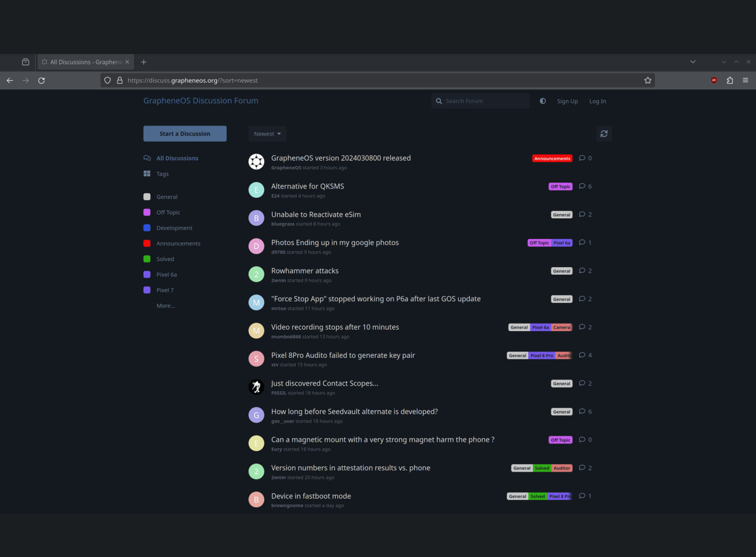This screenshot has height=557, width=756.
Task: Open GrapheneOS Discussion Forum home link
Action: (201, 101)
